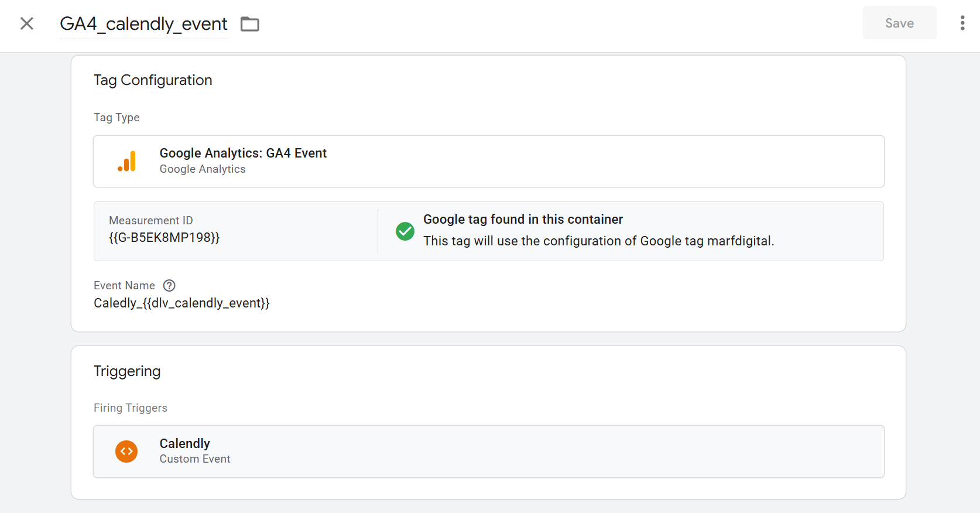Click the Tag Type label
Screen dimensions: 980x513
(116, 118)
